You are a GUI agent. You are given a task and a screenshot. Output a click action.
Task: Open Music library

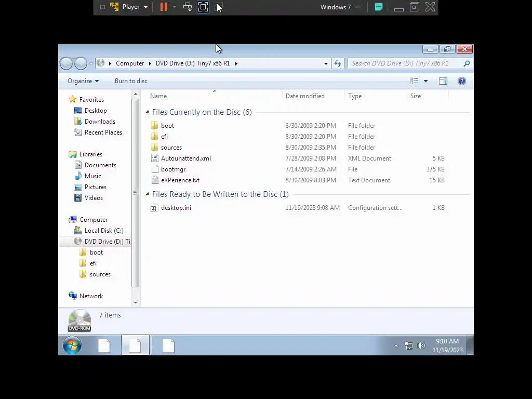(93, 176)
